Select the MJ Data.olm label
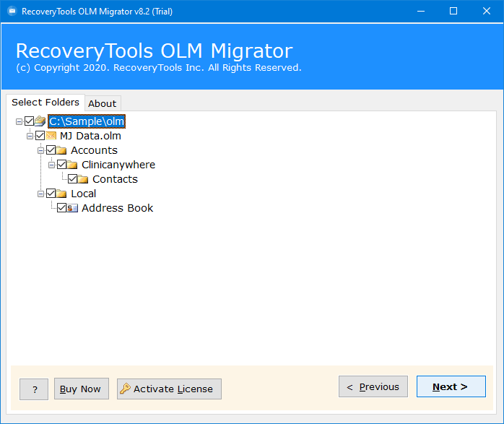Image resolution: width=504 pixels, height=424 pixels. 91,136
